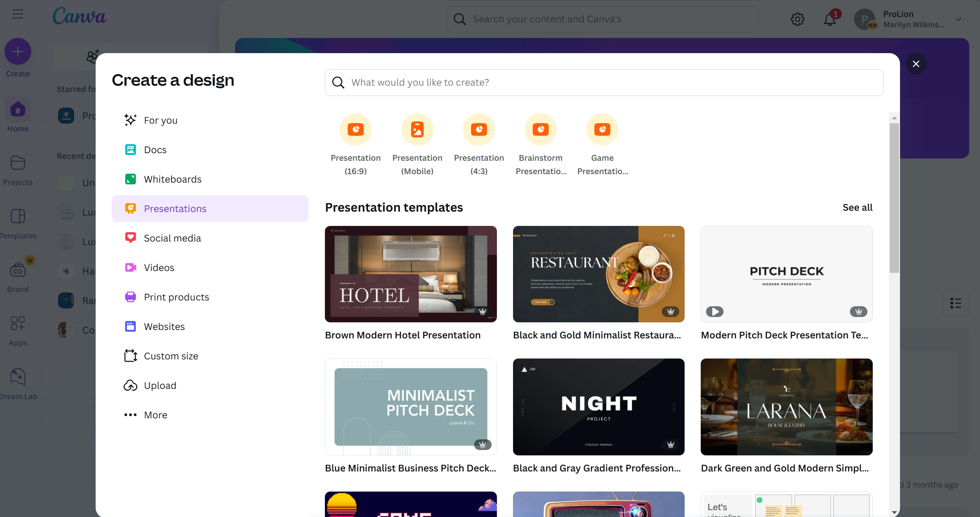Click See all presentation templates
980x517 pixels.
[x=858, y=207]
